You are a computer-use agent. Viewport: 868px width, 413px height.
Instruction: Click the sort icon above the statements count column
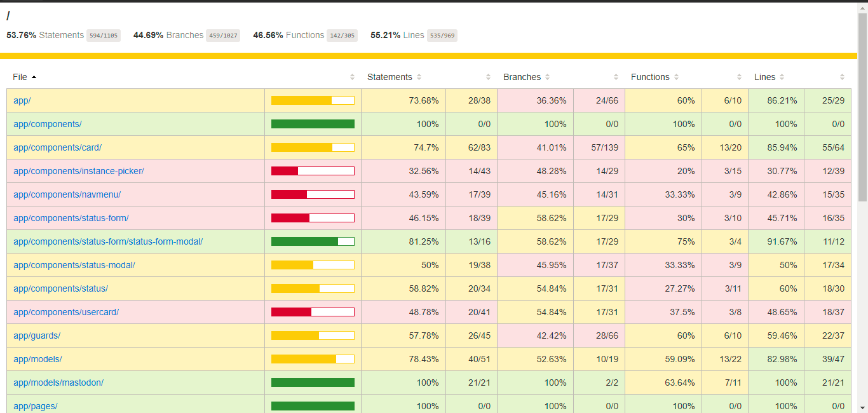coord(488,77)
